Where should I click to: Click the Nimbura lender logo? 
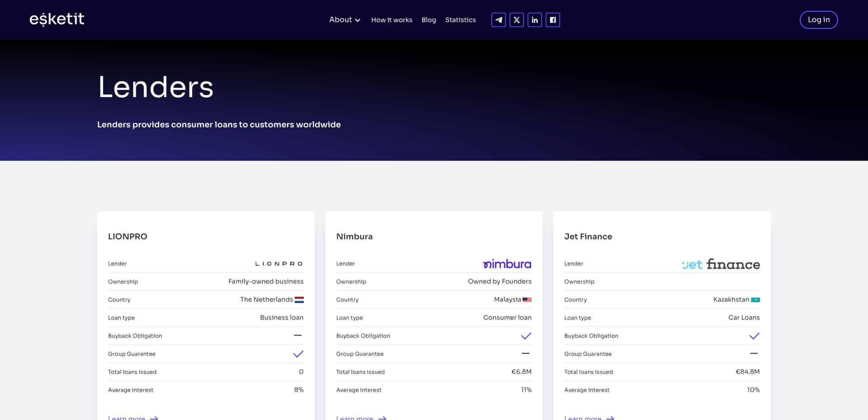507,264
